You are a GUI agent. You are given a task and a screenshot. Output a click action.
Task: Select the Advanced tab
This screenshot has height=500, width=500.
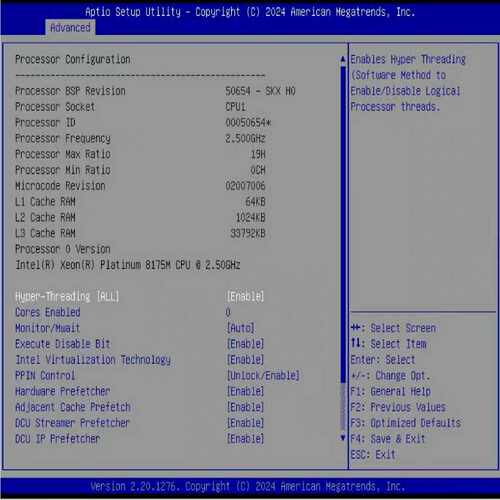[70, 28]
